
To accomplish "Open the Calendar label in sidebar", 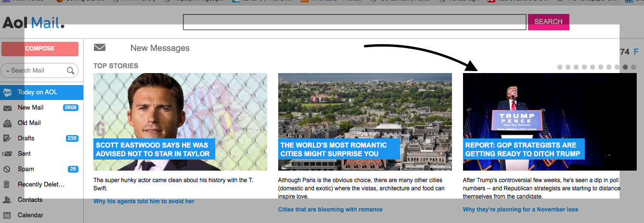I will coord(30,215).
